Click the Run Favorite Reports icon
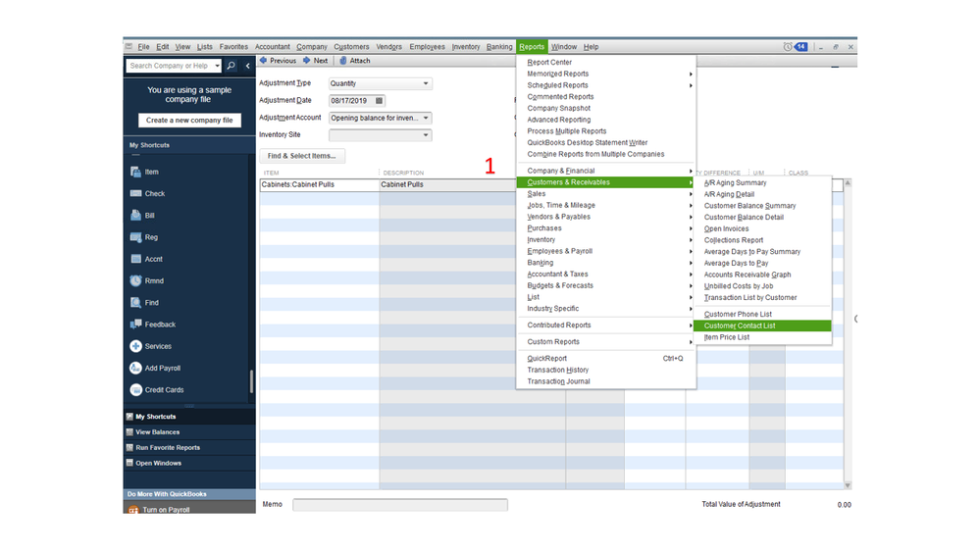Viewport: 980px width, 551px height. pyautogui.click(x=129, y=448)
